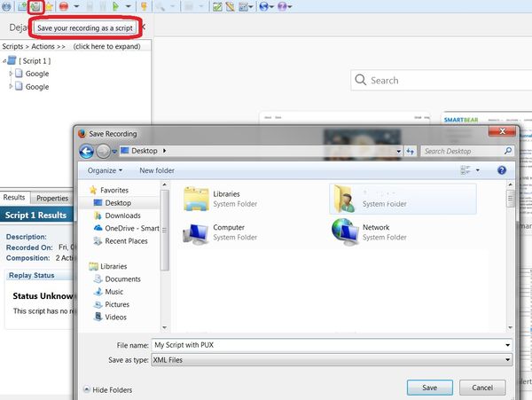The width and height of the screenshot is (532, 400).
Task: Click the red Record button in toolbar
Action: [64, 7]
